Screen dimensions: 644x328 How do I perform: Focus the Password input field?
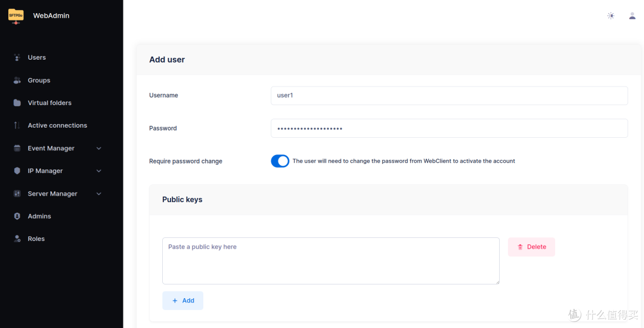coord(450,128)
